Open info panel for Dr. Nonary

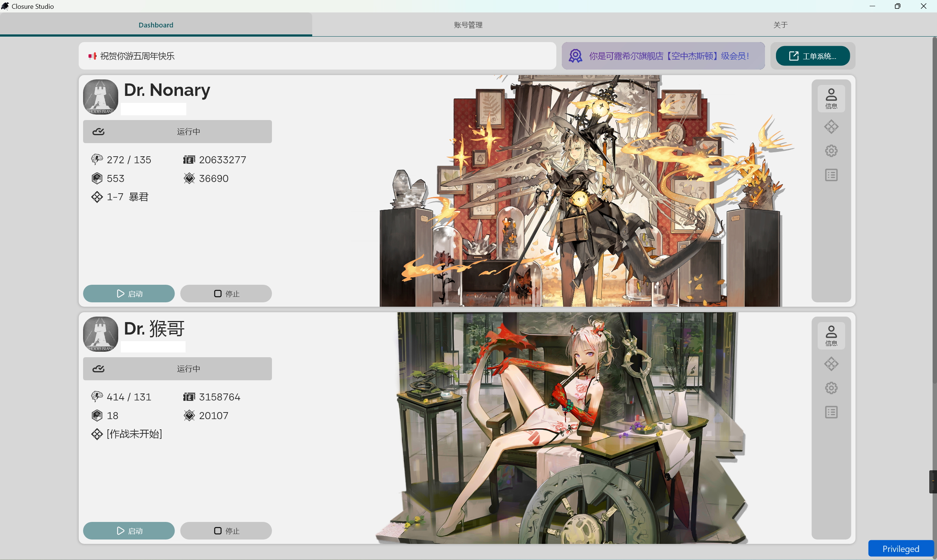pyautogui.click(x=830, y=98)
